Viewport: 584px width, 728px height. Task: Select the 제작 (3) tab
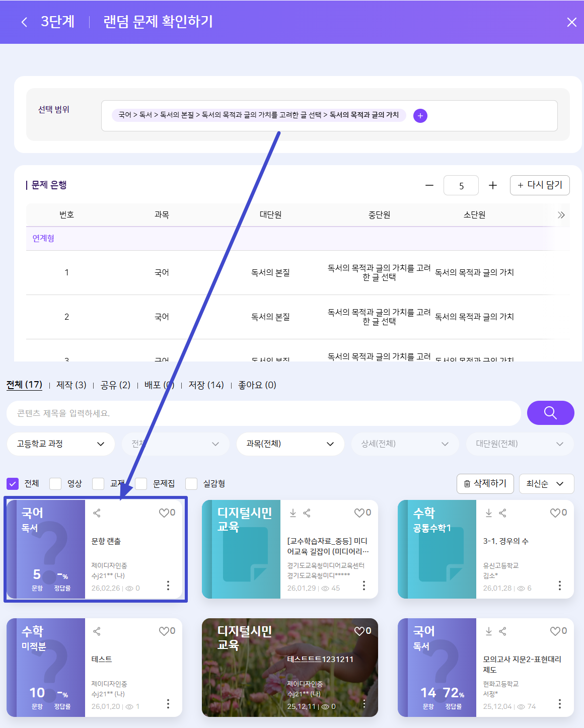coord(71,385)
